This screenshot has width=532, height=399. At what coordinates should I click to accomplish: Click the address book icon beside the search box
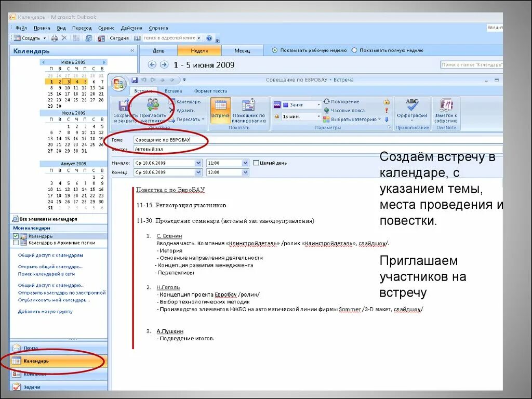point(137,38)
